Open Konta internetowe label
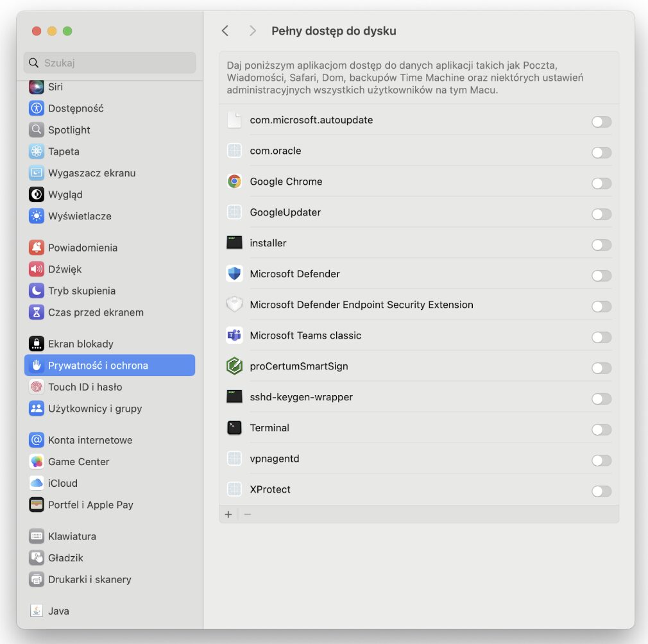The width and height of the screenshot is (648, 644). [x=90, y=440]
